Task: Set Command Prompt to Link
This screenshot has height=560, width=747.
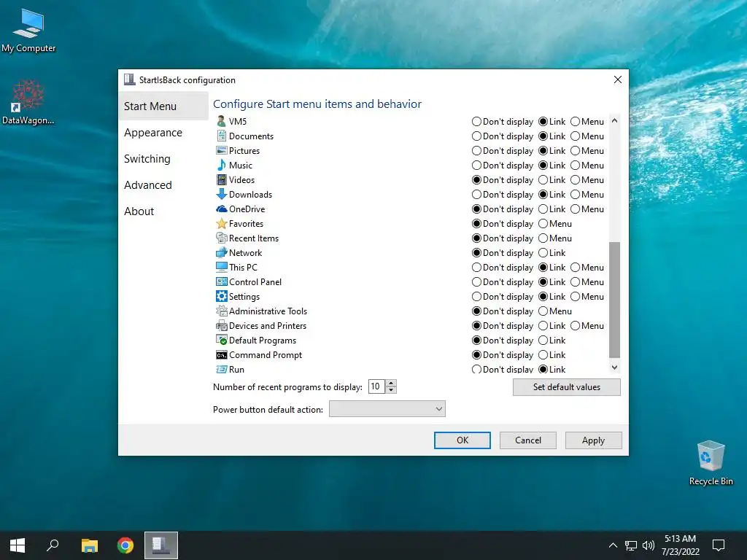Action: [x=543, y=355]
